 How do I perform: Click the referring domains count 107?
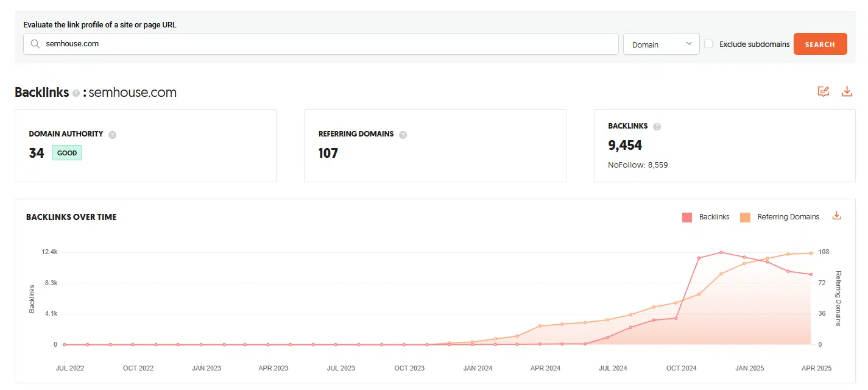[x=328, y=153]
